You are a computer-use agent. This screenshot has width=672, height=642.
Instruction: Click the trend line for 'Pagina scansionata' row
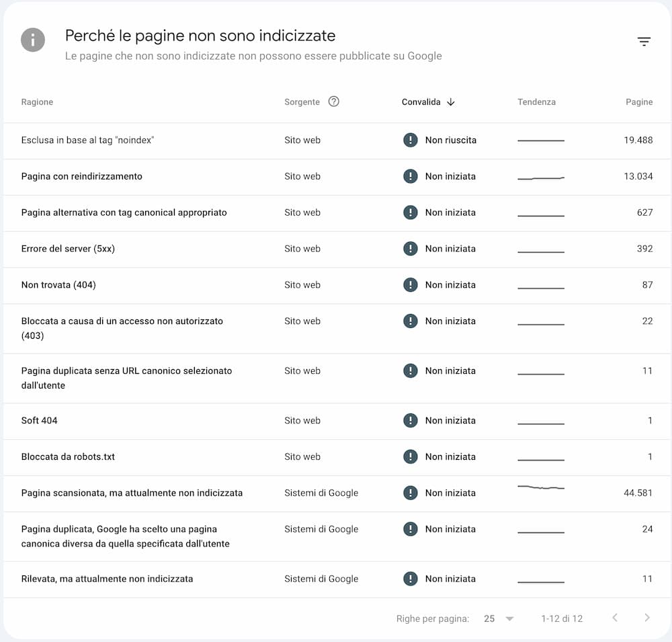[541, 487]
